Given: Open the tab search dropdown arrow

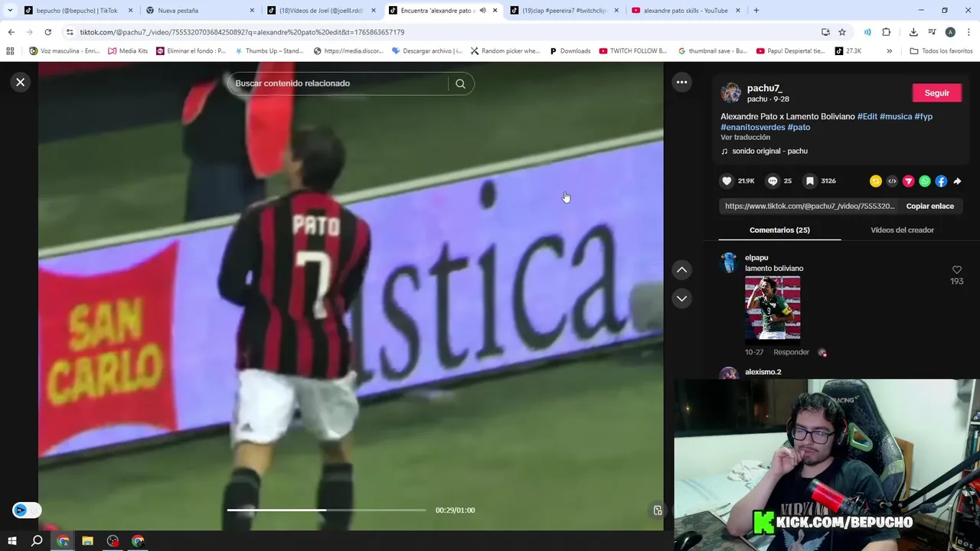Looking at the screenshot, I should 10,11.
